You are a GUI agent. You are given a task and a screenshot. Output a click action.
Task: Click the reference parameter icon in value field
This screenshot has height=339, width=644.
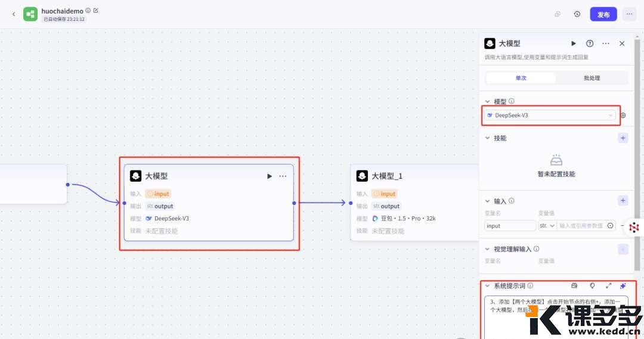tap(611, 226)
